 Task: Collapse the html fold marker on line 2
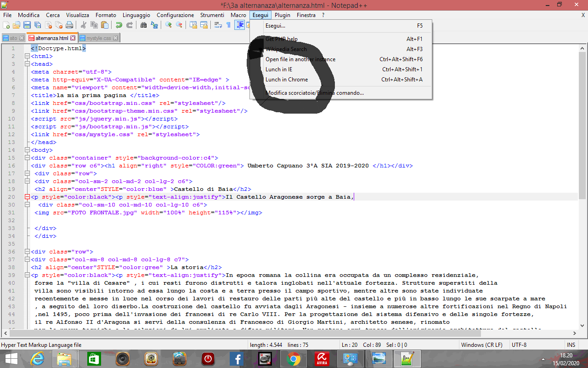coord(27,56)
